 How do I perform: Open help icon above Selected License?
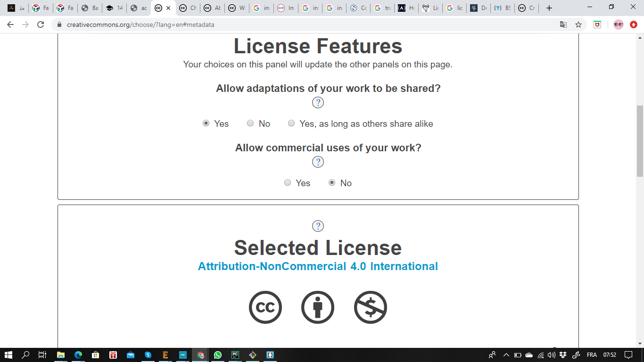click(318, 226)
